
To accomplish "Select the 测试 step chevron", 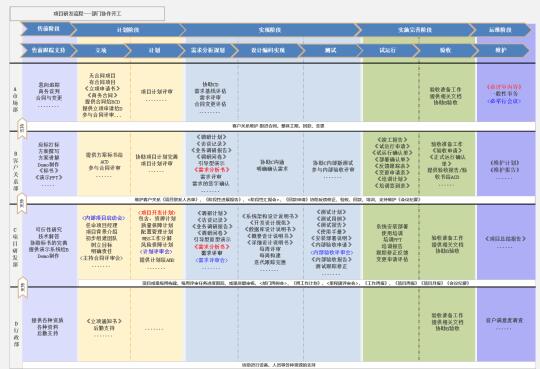I will click(x=331, y=50).
